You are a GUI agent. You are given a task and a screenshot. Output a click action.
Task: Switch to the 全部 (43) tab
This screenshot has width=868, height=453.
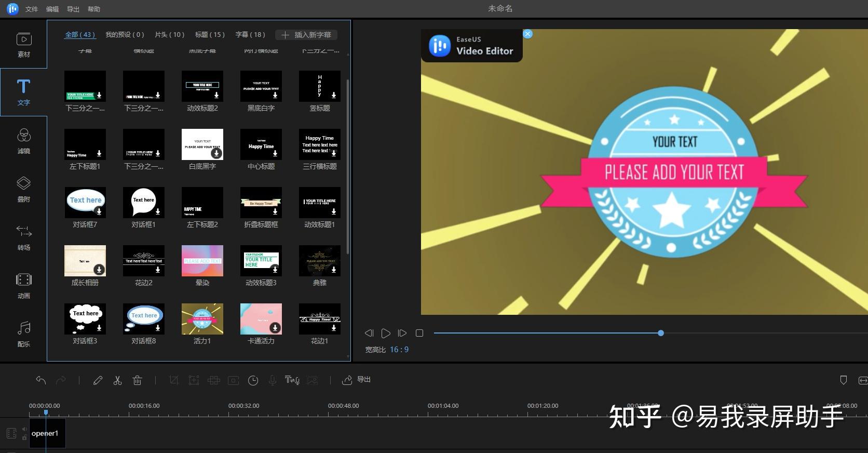[x=80, y=35]
